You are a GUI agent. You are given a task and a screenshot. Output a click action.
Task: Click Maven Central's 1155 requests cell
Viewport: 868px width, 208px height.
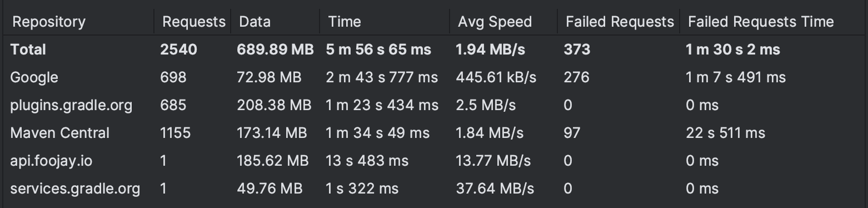pyautogui.click(x=175, y=133)
